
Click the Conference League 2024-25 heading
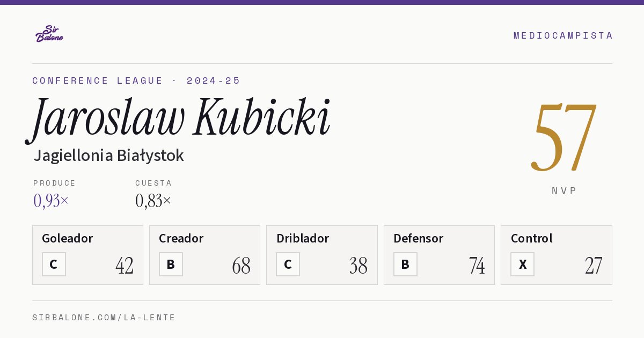136,80
